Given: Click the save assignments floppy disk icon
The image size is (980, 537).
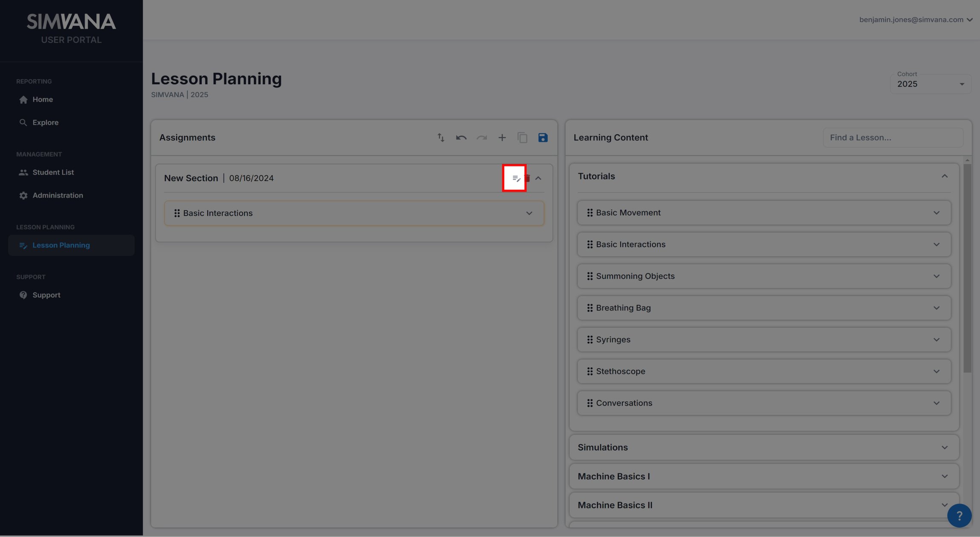Looking at the screenshot, I should coord(543,137).
